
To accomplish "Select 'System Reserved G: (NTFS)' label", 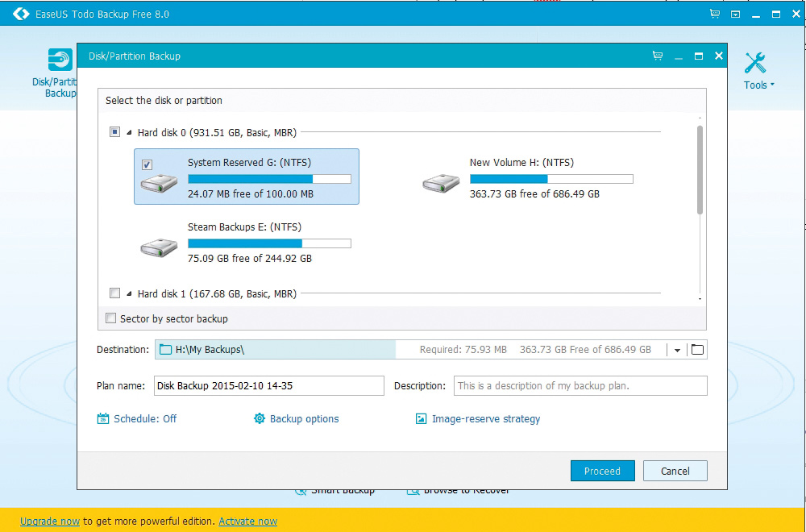I will [249, 163].
